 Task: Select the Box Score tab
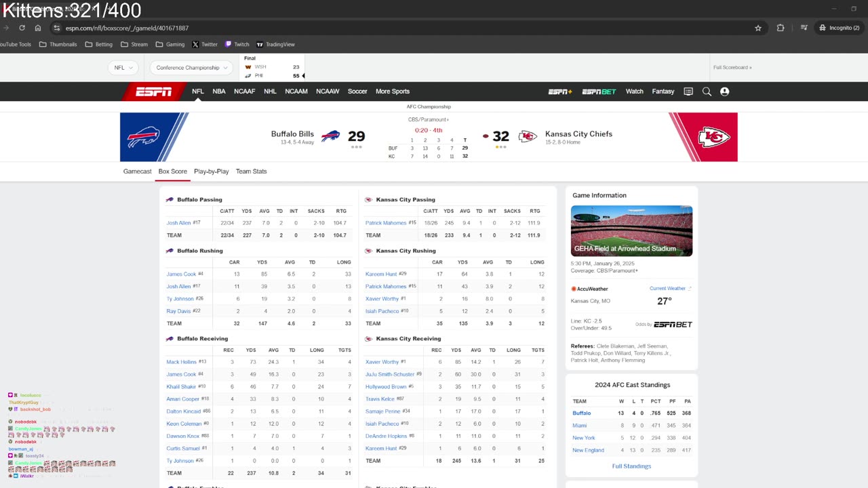click(x=173, y=171)
